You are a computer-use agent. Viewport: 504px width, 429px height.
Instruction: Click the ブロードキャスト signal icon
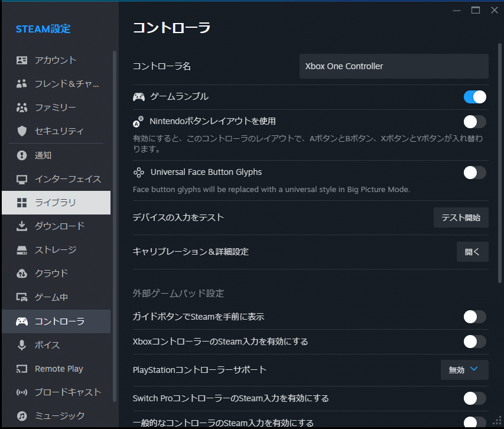22,392
